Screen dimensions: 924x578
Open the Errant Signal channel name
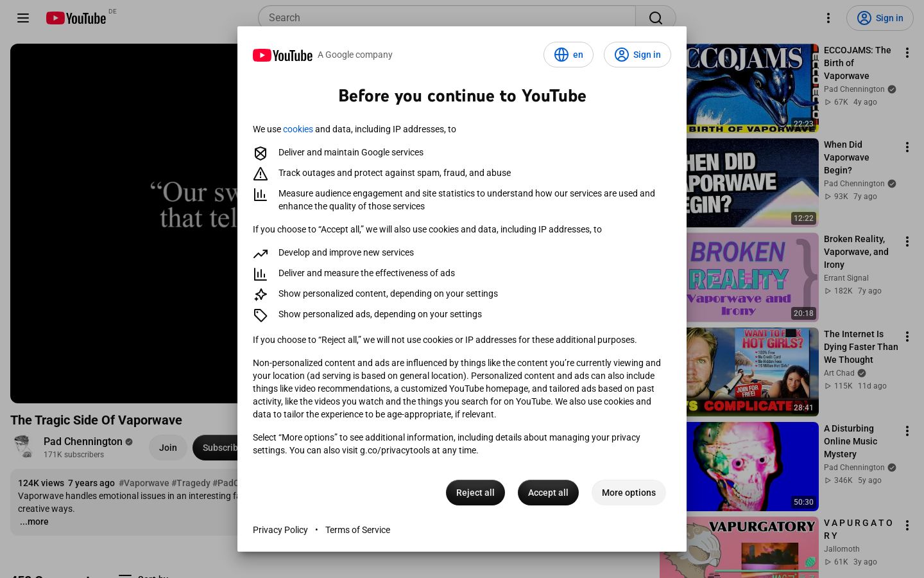point(846,278)
